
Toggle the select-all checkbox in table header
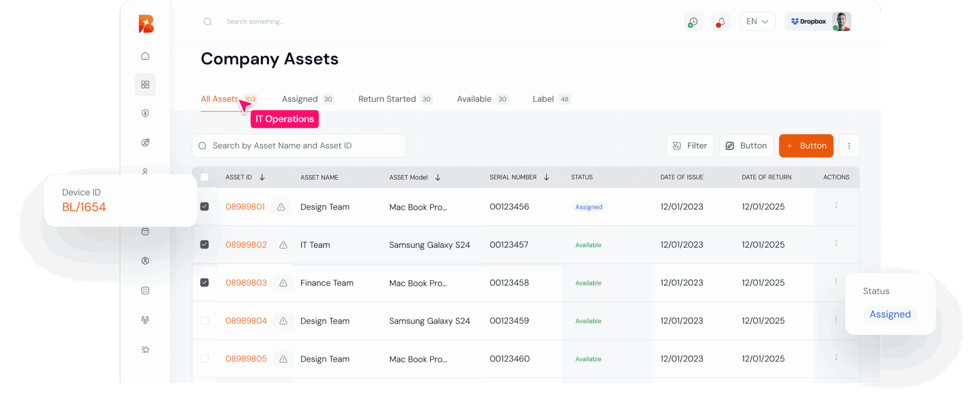click(x=204, y=177)
